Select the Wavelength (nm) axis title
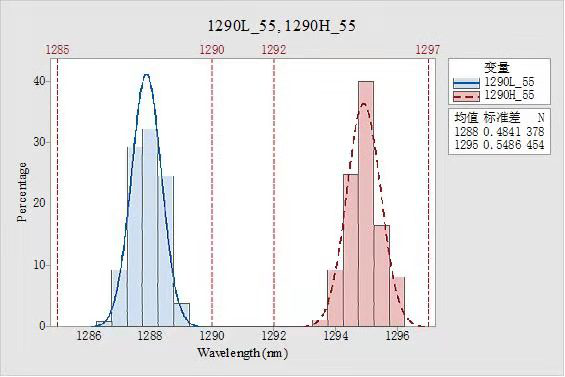 [x=243, y=353]
